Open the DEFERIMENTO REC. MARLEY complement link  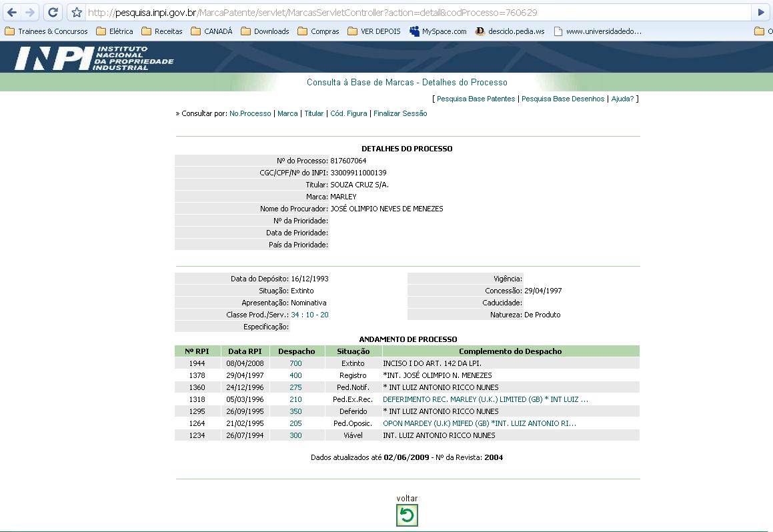(486, 399)
